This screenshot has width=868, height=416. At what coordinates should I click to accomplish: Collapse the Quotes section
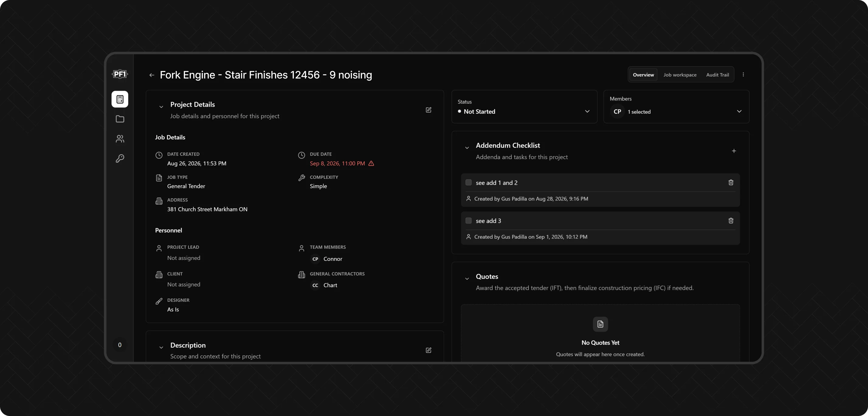tap(467, 279)
